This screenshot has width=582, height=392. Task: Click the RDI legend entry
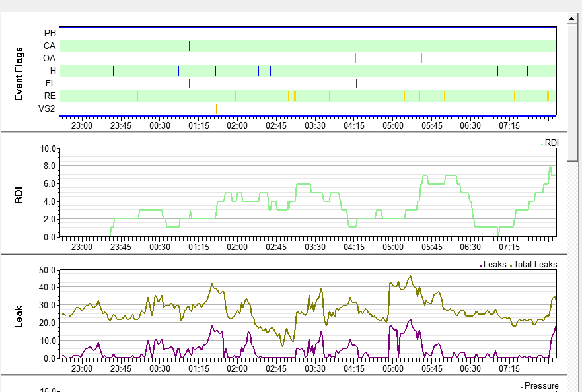(x=550, y=143)
